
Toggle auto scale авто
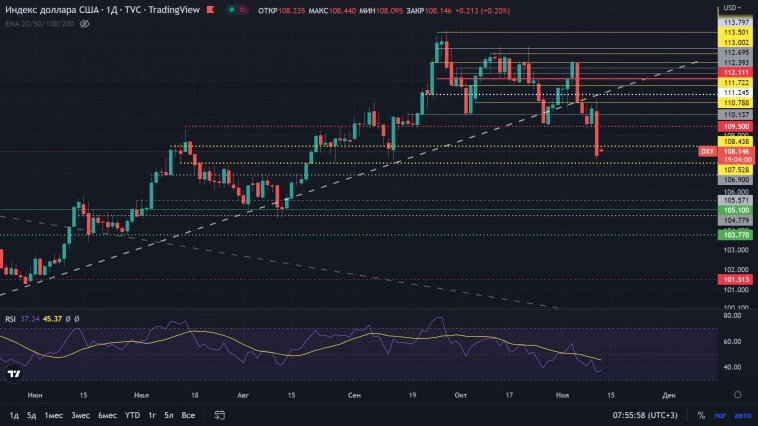click(x=742, y=414)
